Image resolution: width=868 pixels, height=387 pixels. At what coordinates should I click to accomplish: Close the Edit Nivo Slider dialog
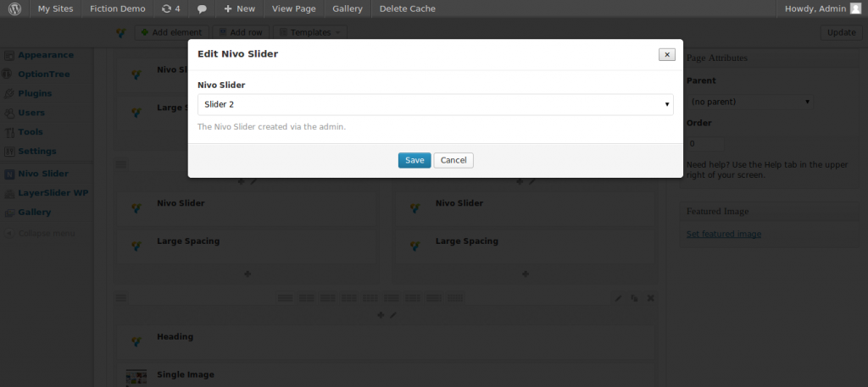667,55
